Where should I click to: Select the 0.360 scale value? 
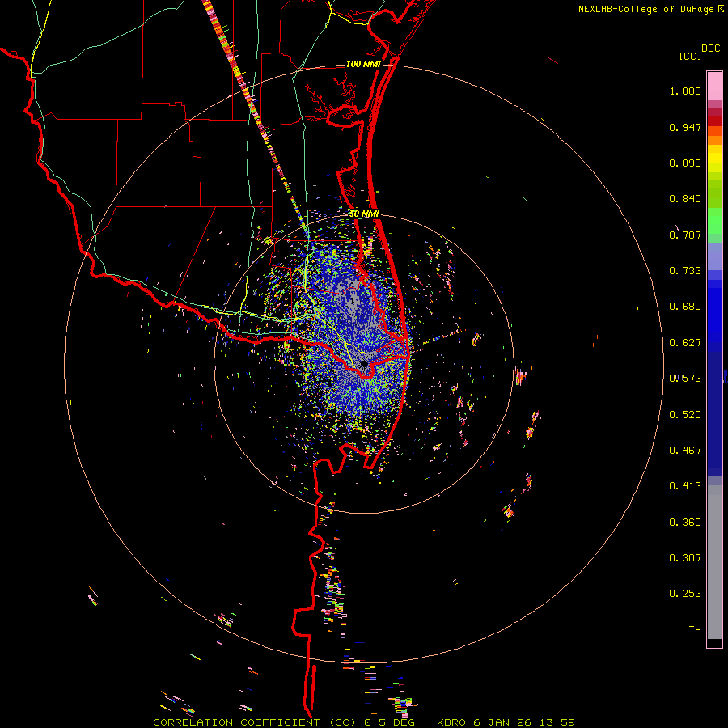click(685, 523)
